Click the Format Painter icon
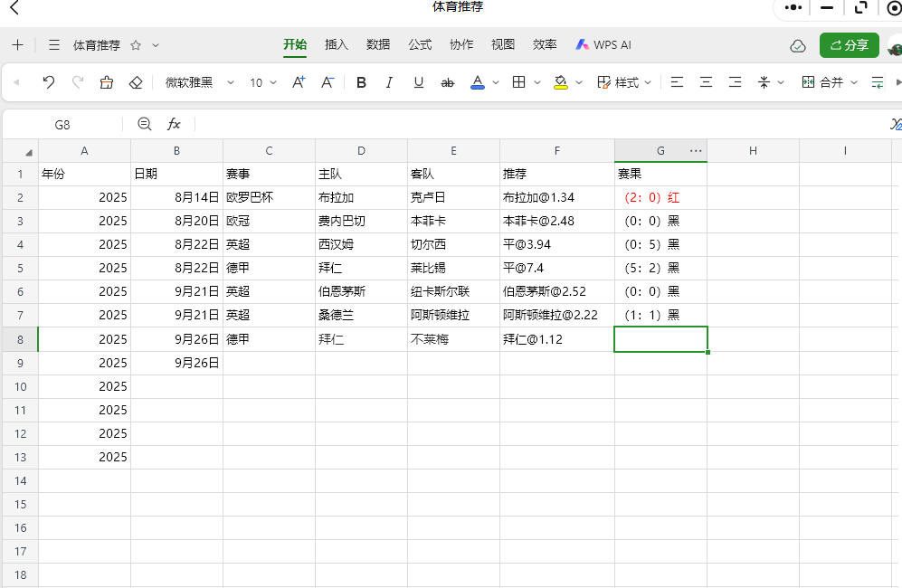902x588 pixels. 106,81
